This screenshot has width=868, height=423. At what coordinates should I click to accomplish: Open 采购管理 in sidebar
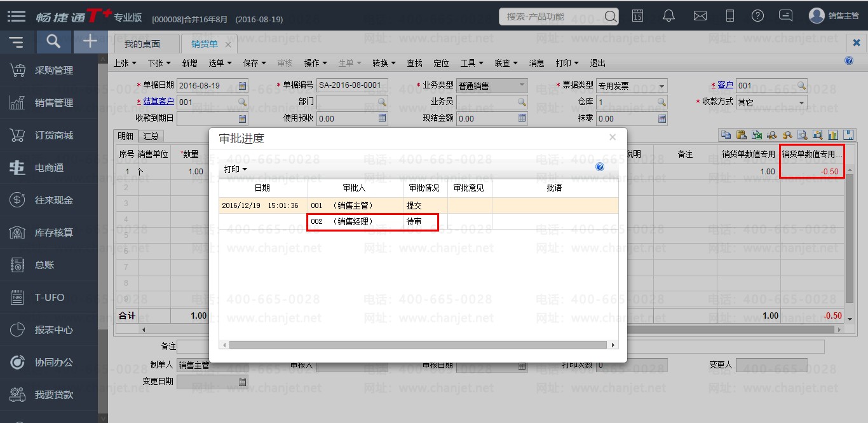[x=49, y=70]
